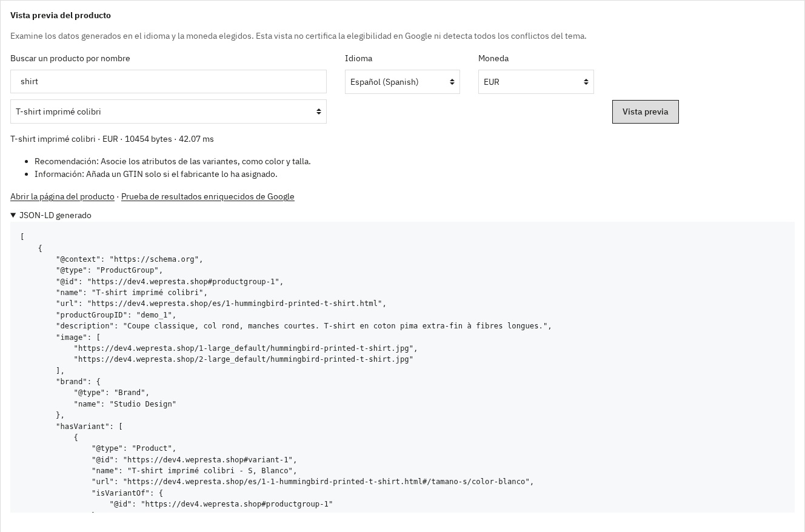Collapse the JSON-LD generado section
The width and height of the screenshot is (805, 532).
(51, 215)
